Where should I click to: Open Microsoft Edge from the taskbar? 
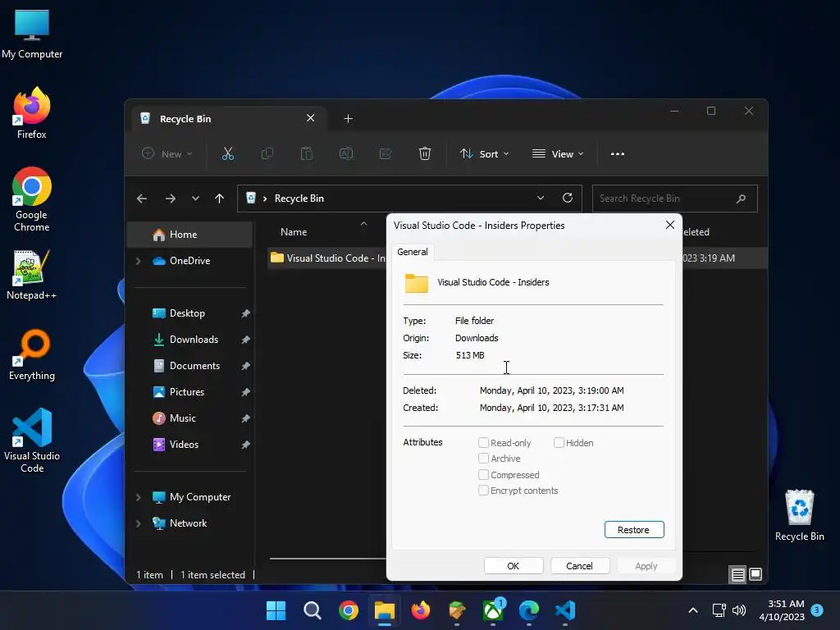click(x=529, y=610)
